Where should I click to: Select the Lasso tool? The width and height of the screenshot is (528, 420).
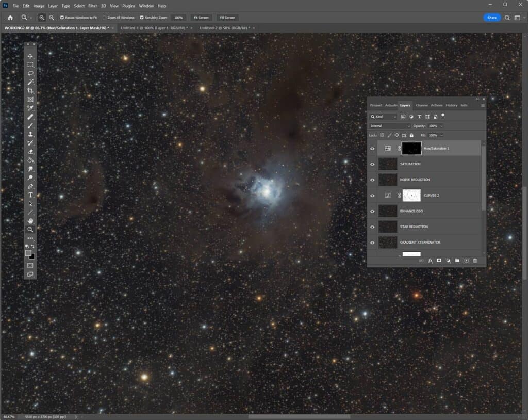pyautogui.click(x=31, y=73)
